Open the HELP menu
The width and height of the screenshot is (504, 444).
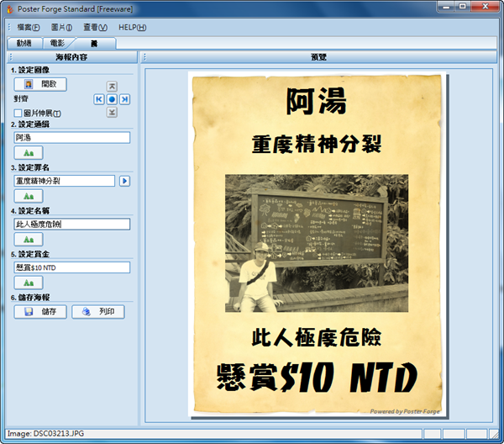coord(133,28)
